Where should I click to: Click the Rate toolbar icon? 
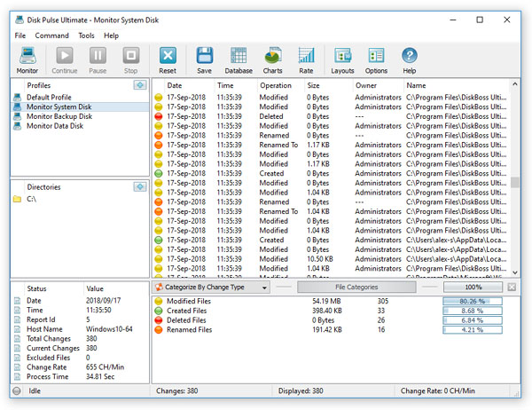[x=306, y=56]
